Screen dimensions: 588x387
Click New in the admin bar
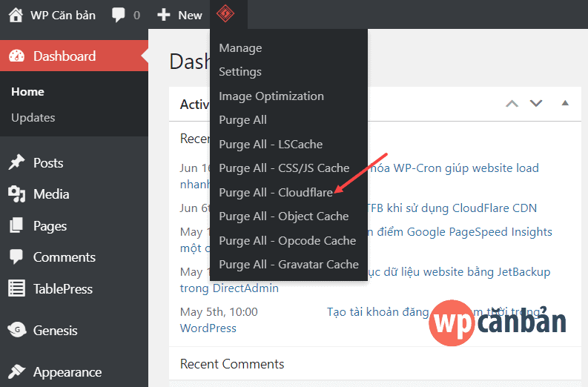pyautogui.click(x=190, y=15)
